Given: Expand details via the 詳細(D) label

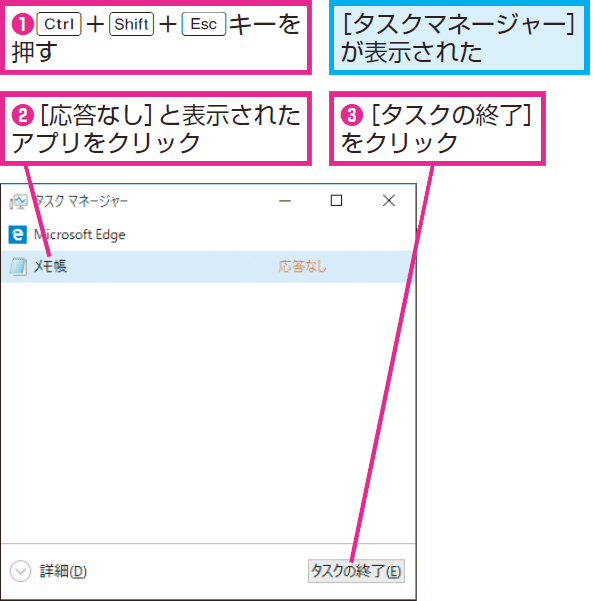Looking at the screenshot, I should [x=63, y=571].
